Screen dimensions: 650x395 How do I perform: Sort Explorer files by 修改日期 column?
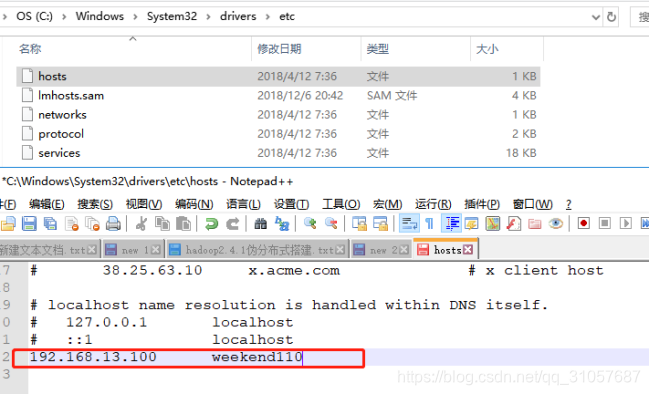coord(306,49)
